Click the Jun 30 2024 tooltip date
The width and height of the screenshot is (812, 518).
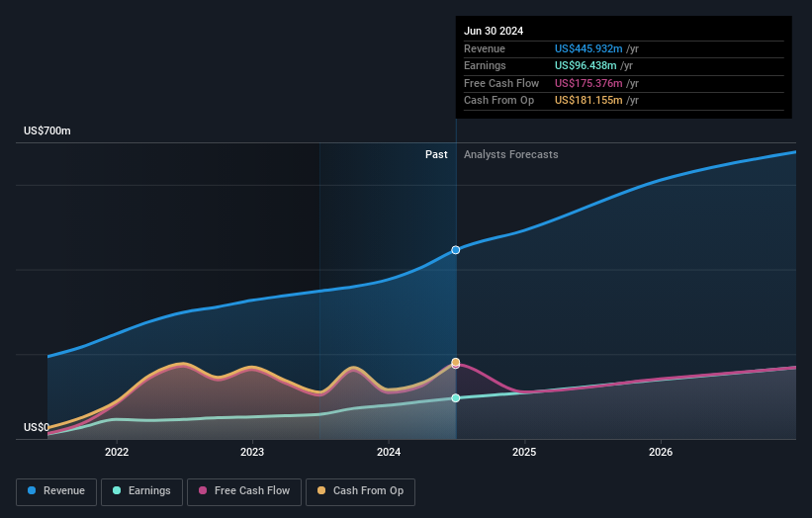tap(494, 31)
